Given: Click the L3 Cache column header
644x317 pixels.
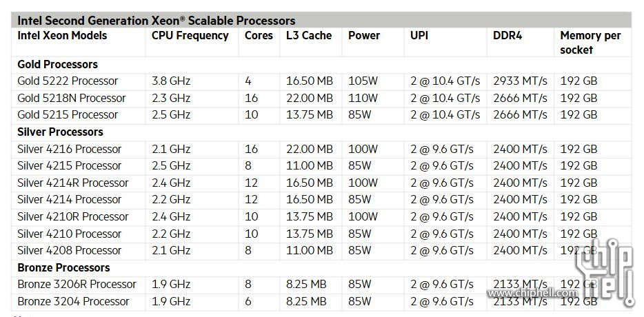Looking at the screenshot, I should 309,35.
